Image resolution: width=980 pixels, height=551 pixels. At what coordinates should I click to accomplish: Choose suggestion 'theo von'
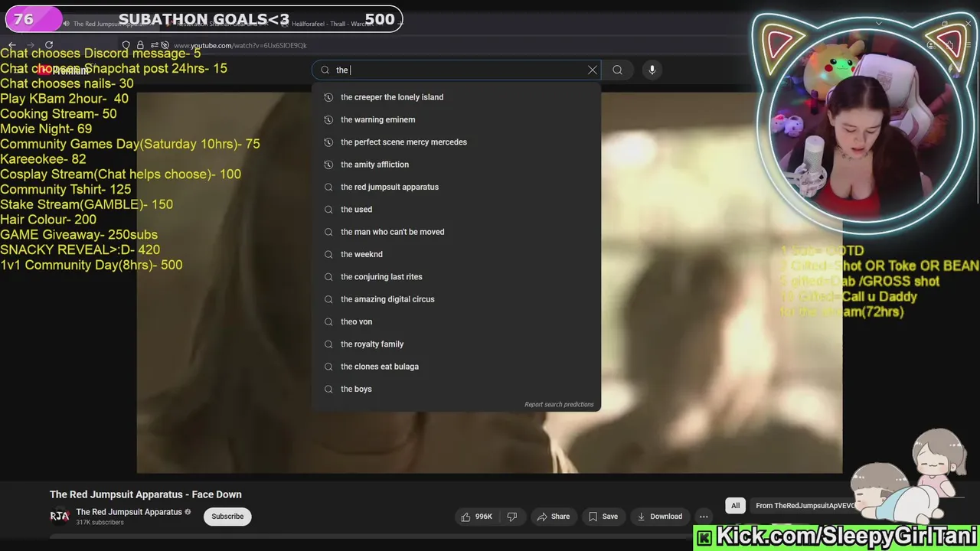point(456,321)
